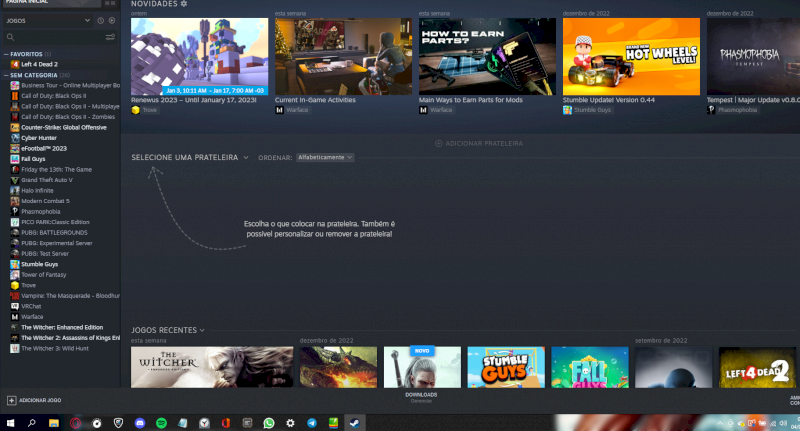Viewport: 800px width, 431px height.
Task: Collapse the Sem Categoria category
Action: tap(6, 75)
